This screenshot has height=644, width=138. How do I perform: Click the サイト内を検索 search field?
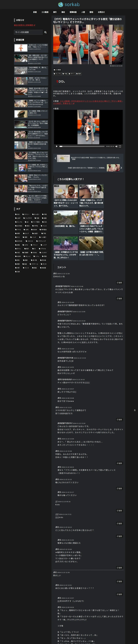tap(28, 32)
